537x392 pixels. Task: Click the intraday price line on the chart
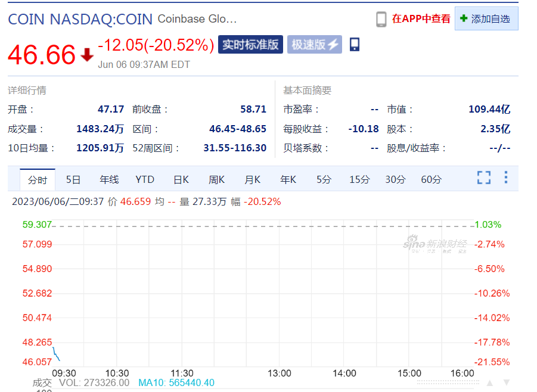tap(56, 354)
